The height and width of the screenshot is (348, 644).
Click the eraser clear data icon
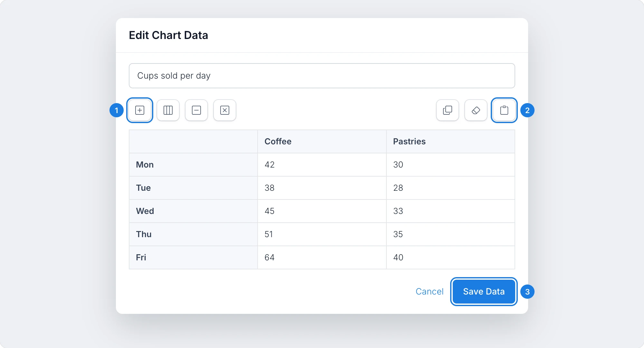pos(476,110)
